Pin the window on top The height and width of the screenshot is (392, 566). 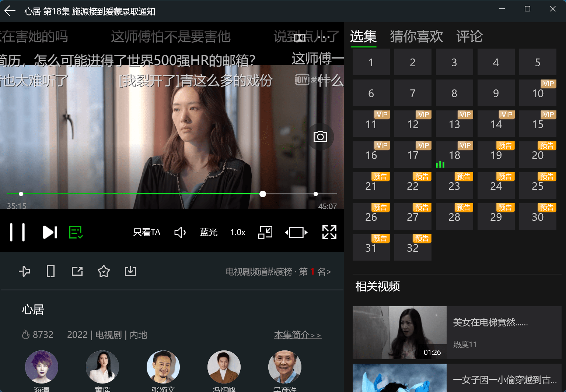[x=24, y=272]
